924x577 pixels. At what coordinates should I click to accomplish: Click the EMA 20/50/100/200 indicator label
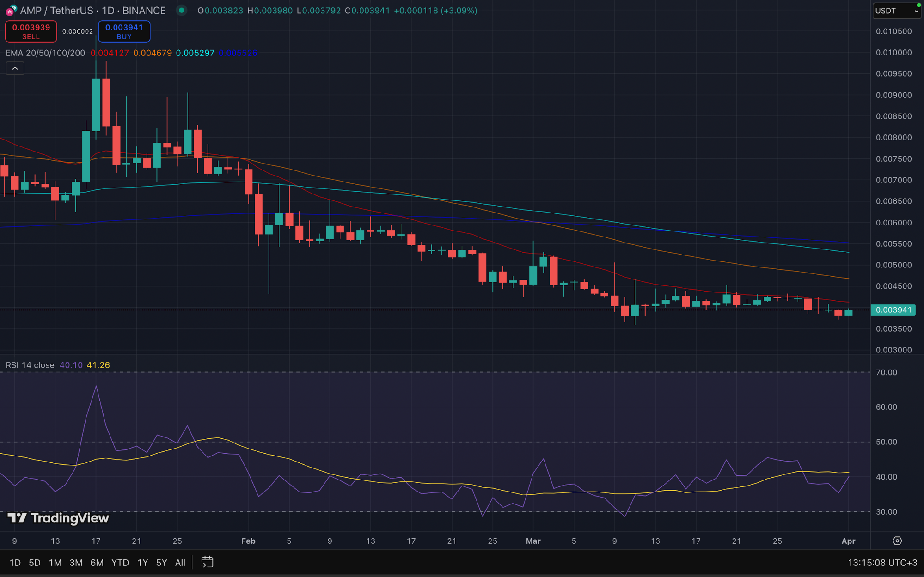[x=44, y=53]
